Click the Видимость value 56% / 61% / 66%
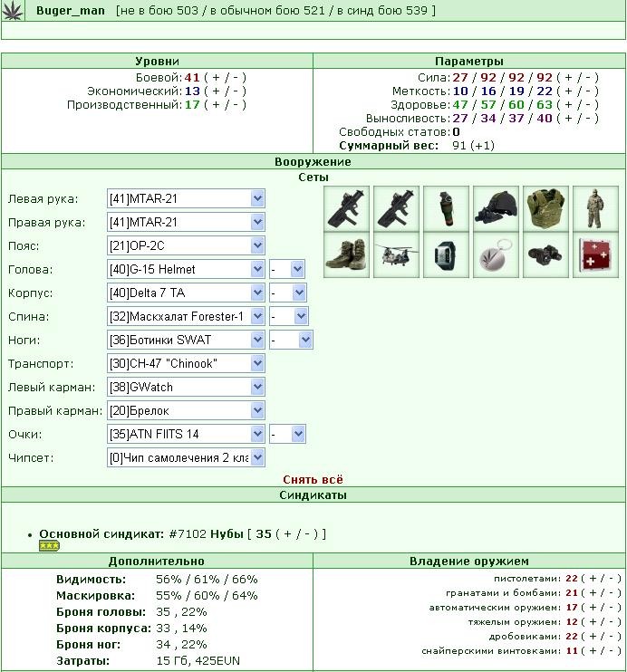 pos(207,580)
